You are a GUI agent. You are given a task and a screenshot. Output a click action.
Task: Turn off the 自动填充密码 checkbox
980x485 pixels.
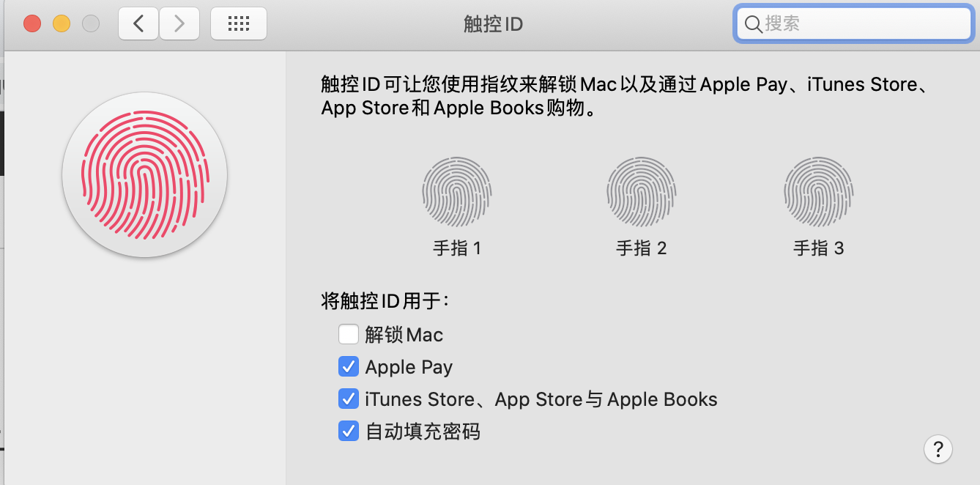tap(349, 431)
